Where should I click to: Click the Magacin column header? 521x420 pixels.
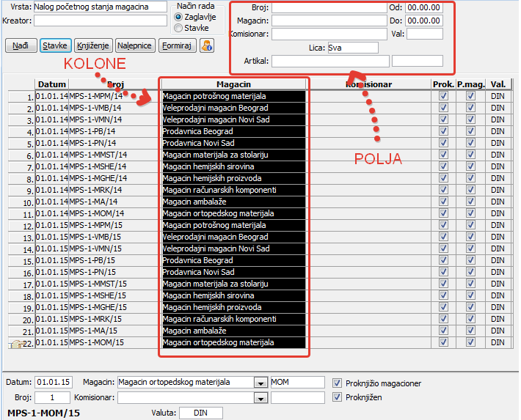coord(234,84)
